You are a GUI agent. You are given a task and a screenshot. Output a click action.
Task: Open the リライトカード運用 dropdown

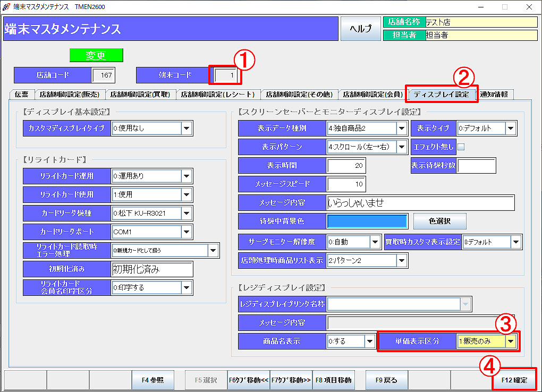[x=188, y=176]
